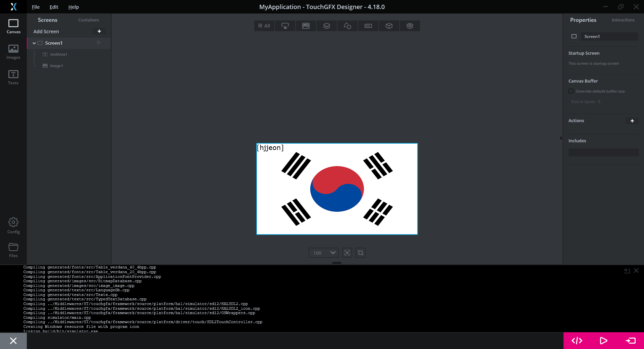
Task: Click the Includes input field
Action: click(x=603, y=152)
